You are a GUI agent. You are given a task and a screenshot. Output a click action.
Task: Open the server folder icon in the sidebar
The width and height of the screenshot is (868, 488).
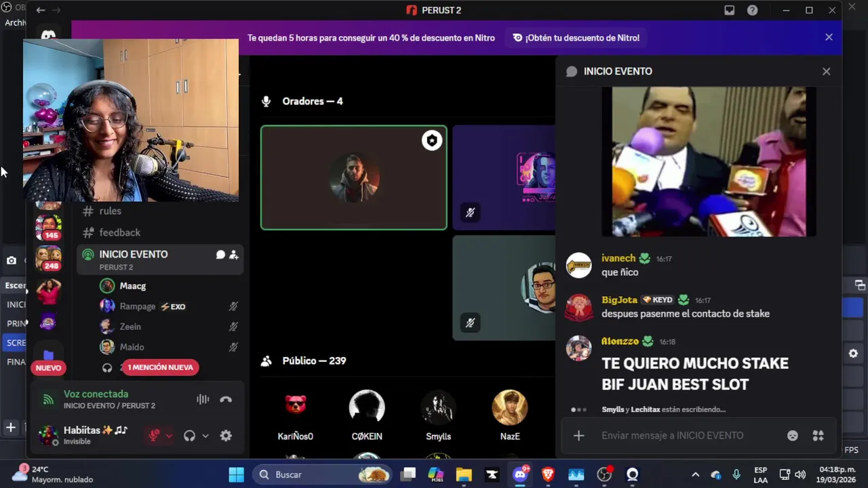tap(48, 354)
